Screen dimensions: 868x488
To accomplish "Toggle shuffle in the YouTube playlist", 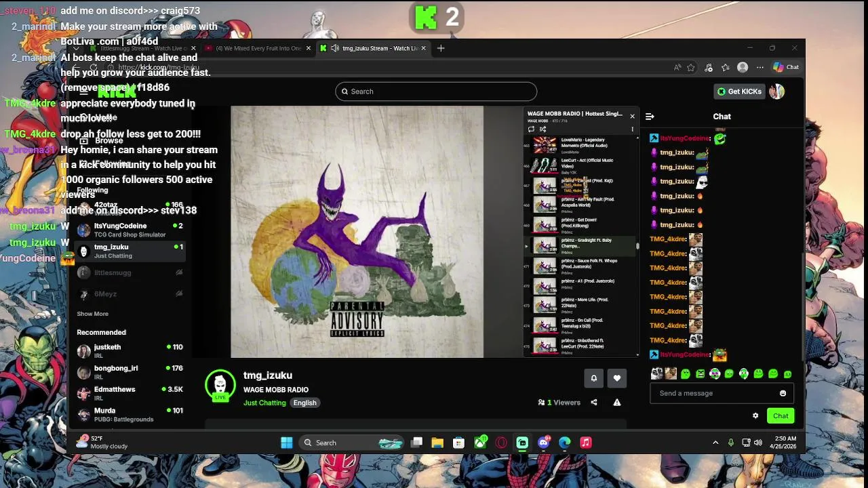I will point(542,129).
